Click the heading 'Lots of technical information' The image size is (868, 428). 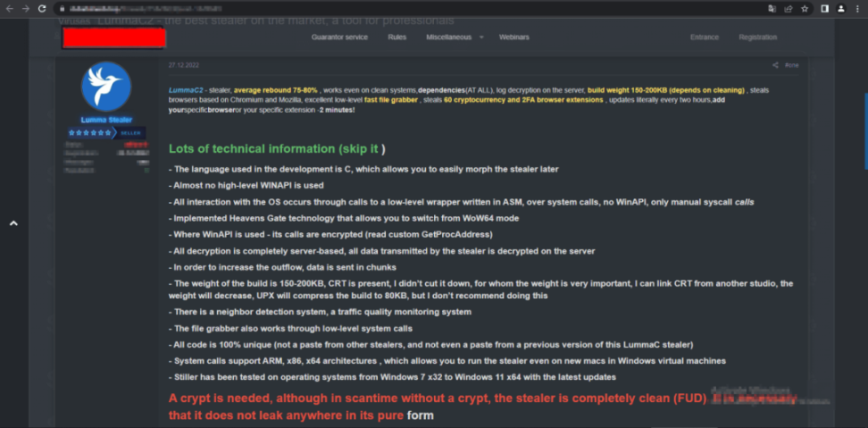(253, 149)
